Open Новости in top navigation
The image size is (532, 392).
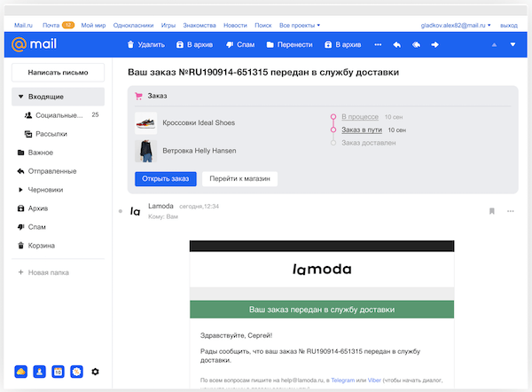point(235,26)
